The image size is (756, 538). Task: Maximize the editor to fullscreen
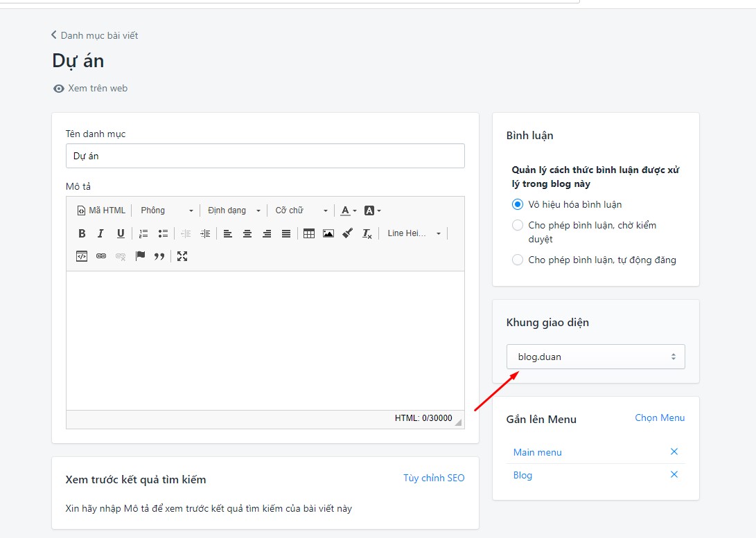182,256
